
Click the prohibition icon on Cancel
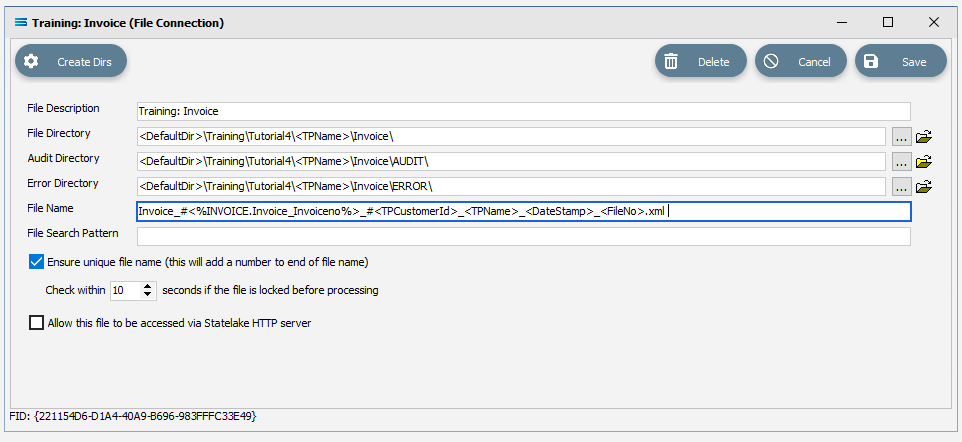771,61
